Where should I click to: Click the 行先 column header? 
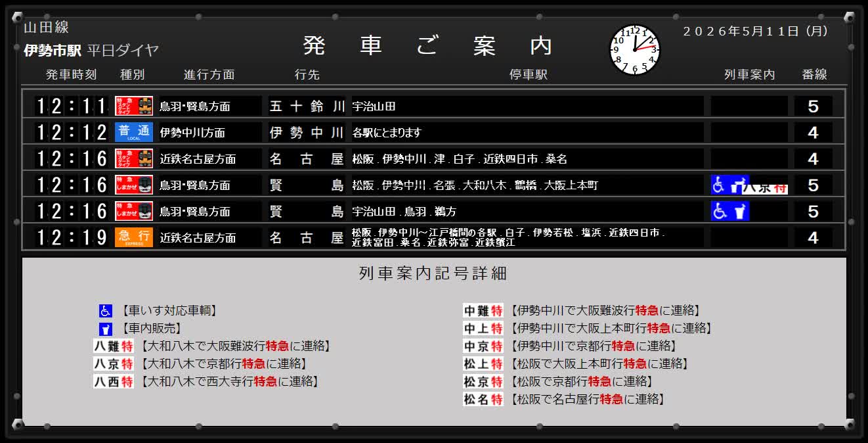click(307, 75)
